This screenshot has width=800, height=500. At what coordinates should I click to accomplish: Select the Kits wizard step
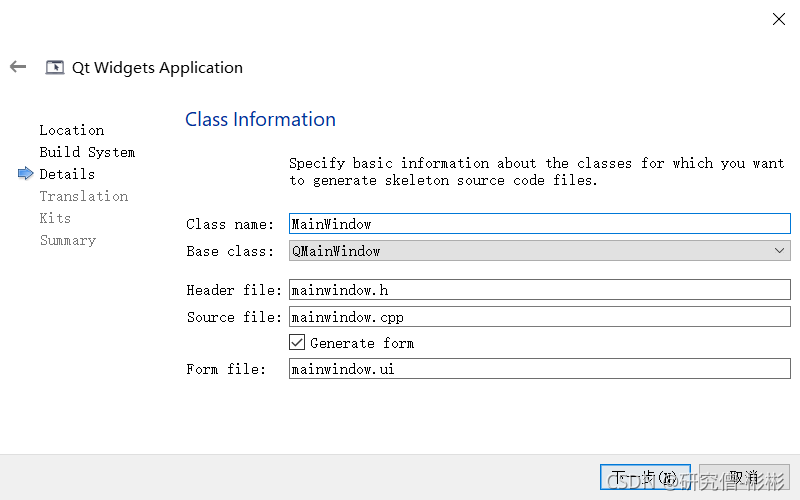pyautogui.click(x=56, y=218)
